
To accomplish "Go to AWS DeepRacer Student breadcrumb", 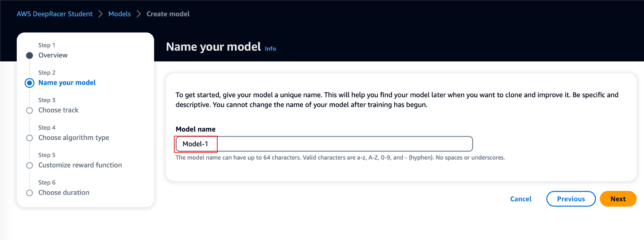I will tap(54, 14).
